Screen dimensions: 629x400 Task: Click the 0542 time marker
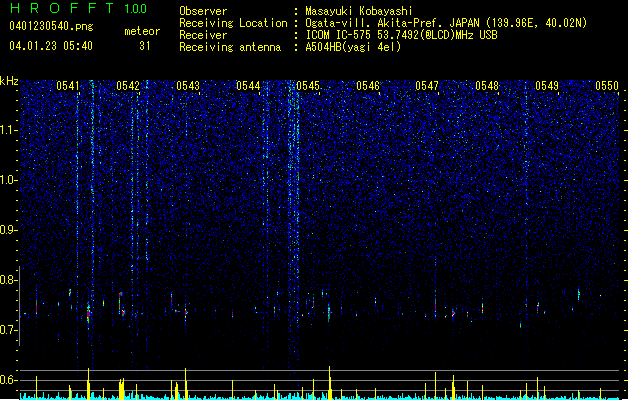click(128, 86)
